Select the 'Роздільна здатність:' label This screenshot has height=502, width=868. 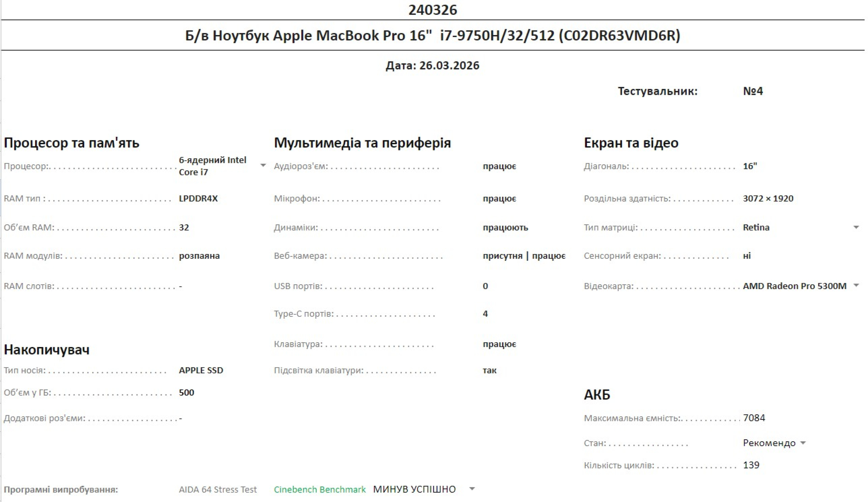tap(627, 199)
